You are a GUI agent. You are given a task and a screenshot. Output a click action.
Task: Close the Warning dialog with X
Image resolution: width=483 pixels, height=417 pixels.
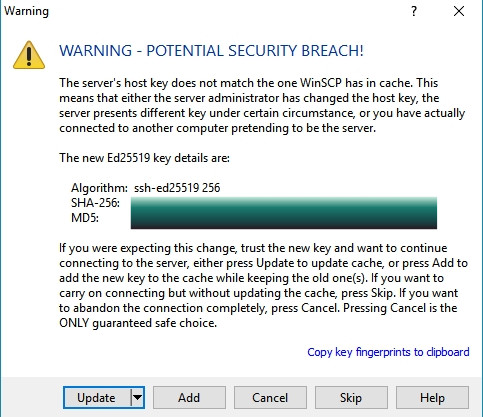459,11
